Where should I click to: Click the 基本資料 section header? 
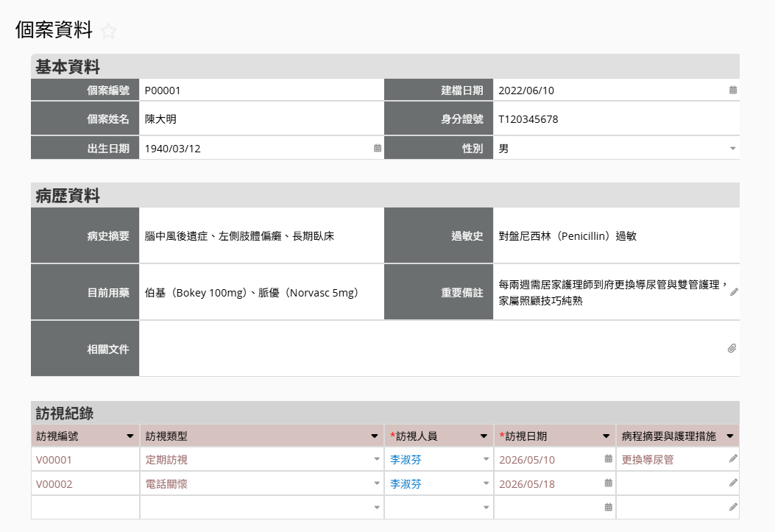[385, 66]
